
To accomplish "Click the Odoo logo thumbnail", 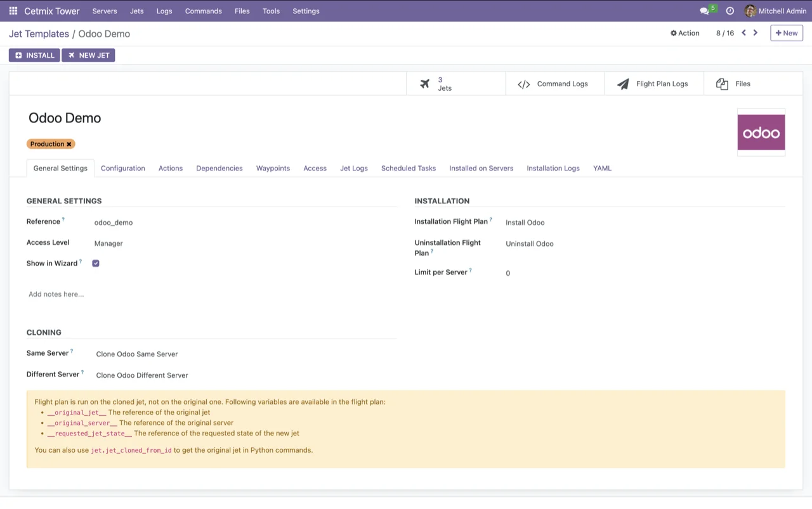I will coord(761,132).
